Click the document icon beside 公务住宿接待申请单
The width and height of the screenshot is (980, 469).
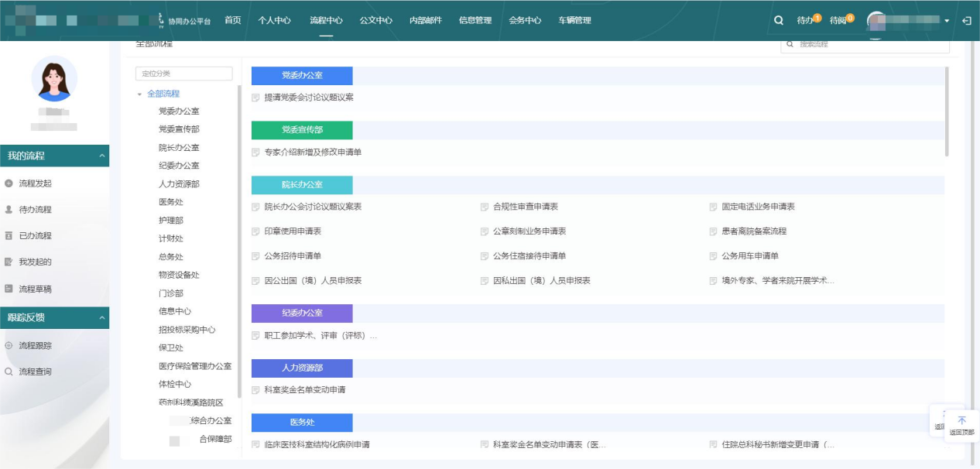point(485,256)
